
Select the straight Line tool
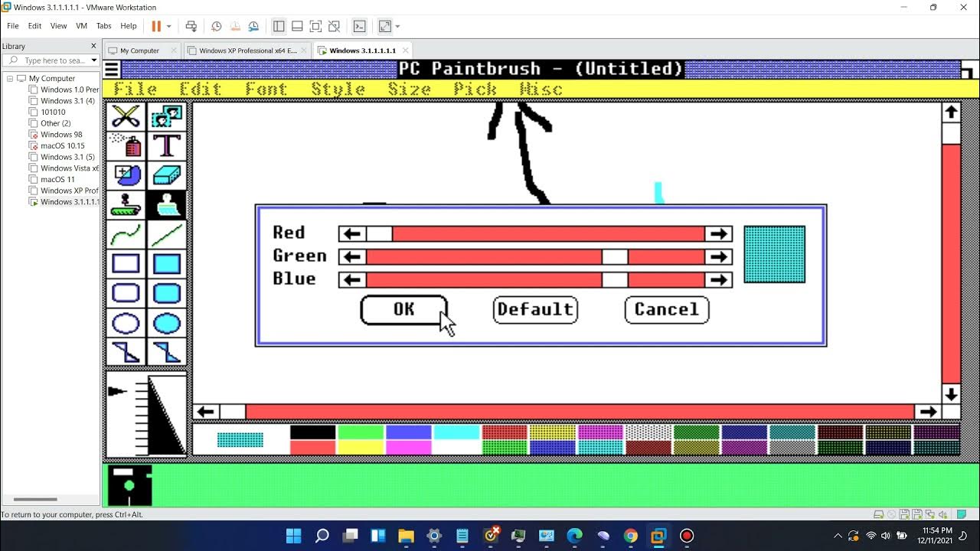(166, 234)
